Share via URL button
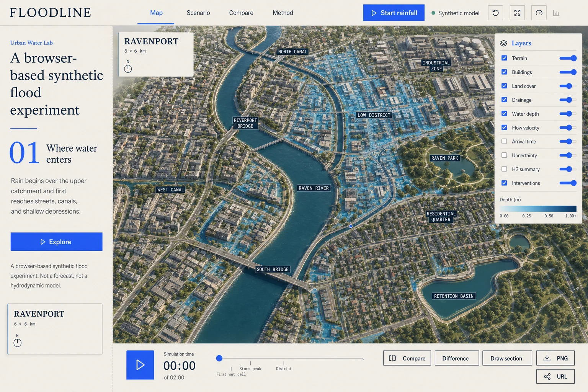The image size is (588, 392). click(x=555, y=376)
